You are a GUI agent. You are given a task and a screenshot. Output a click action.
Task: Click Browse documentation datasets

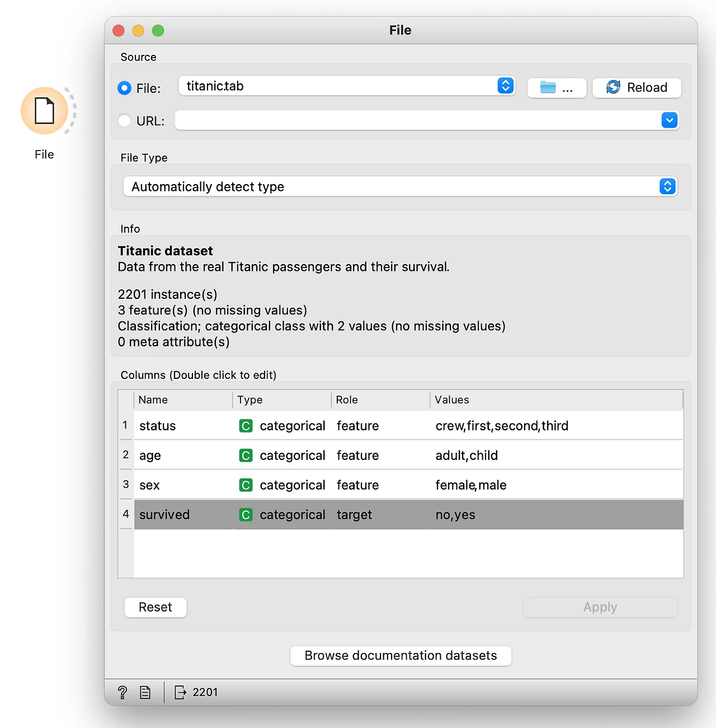[x=401, y=656]
